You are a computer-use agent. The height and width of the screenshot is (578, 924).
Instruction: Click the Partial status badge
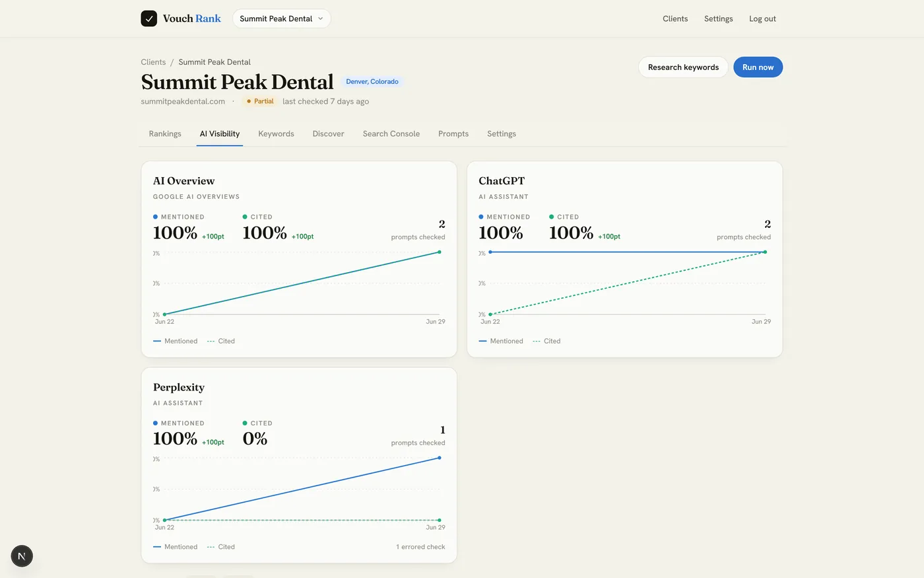tap(260, 101)
